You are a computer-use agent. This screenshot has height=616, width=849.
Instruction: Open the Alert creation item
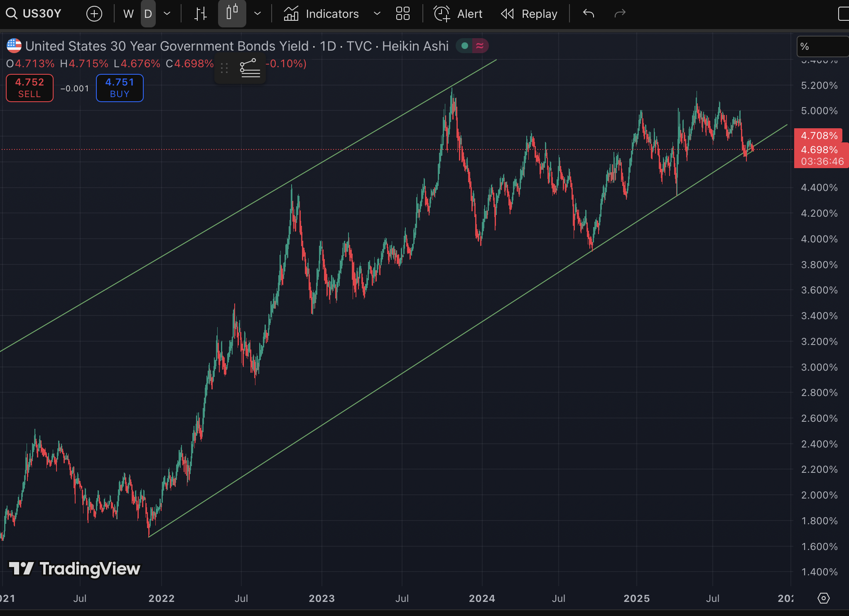tap(458, 14)
